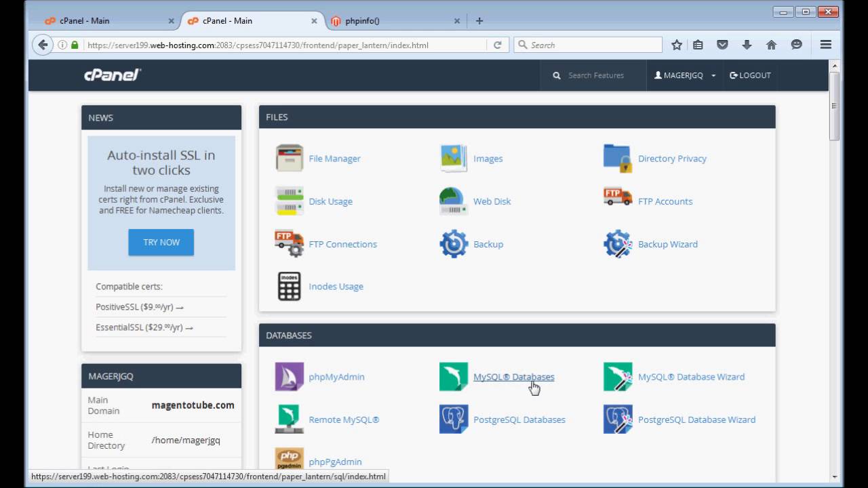This screenshot has height=488, width=868.
Task: Open the phpMyAdmin sailboat icon
Action: tap(290, 376)
